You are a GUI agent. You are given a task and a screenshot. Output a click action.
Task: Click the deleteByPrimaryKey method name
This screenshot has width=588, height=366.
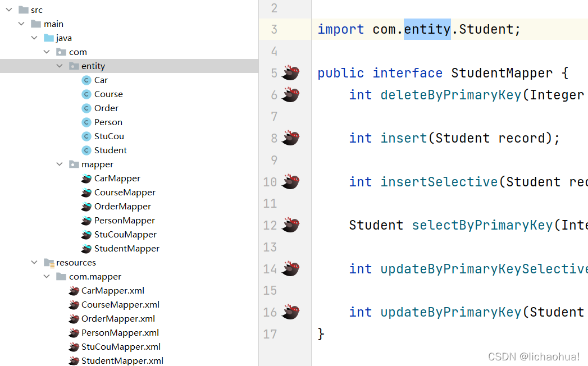point(451,95)
